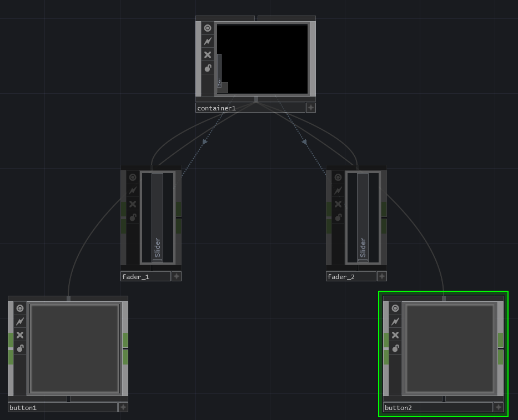Click the padlock flag on button2
518x420 pixels.
point(395,348)
